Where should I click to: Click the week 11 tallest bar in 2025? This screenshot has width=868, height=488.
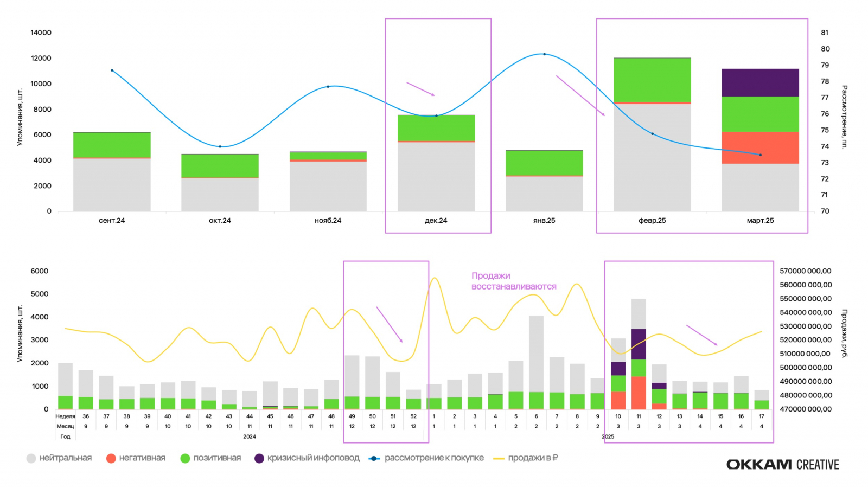tap(639, 354)
